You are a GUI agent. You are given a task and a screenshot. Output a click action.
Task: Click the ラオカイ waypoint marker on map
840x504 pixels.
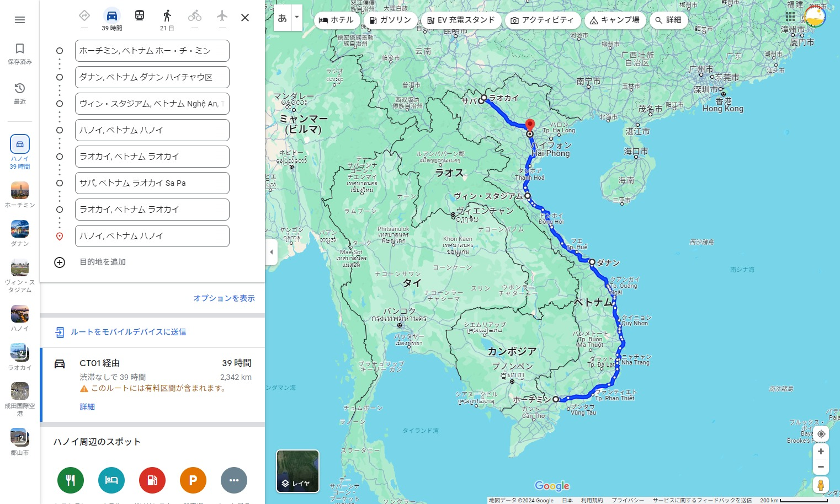484,98
